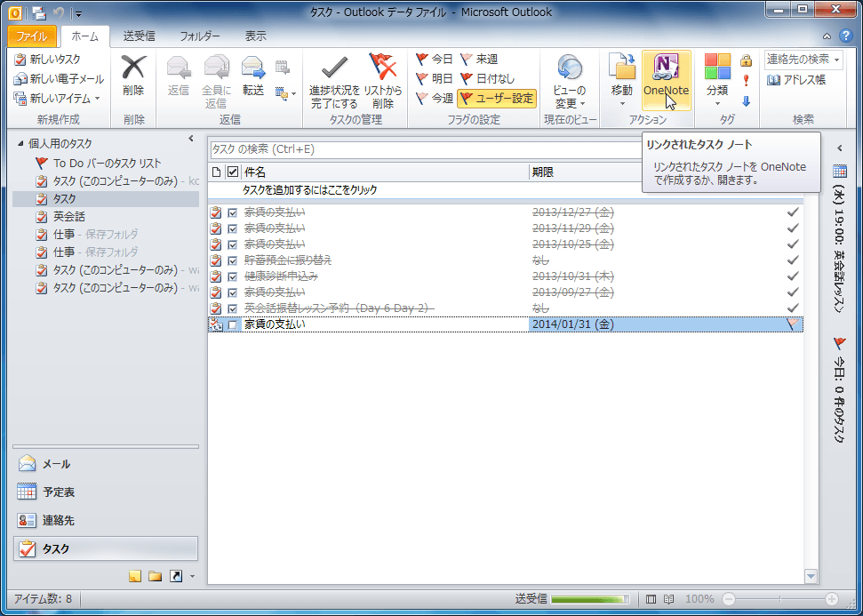The height and width of the screenshot is (616, 863).
Task: Click the Reading view button in status bar
Action: 668,599
